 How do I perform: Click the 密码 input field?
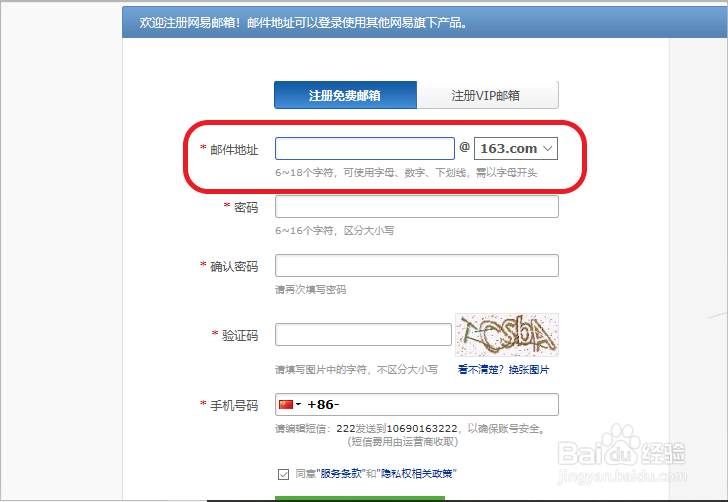(x=416, y=207)
